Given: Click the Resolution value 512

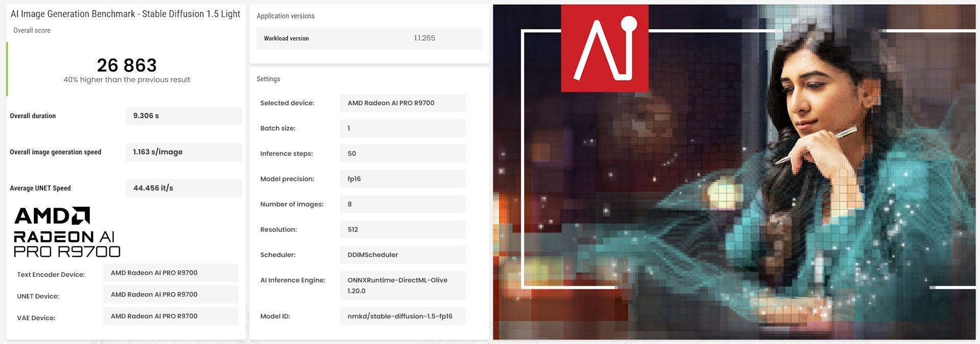Looking at the screenshot, I should [x=403, y=230].
